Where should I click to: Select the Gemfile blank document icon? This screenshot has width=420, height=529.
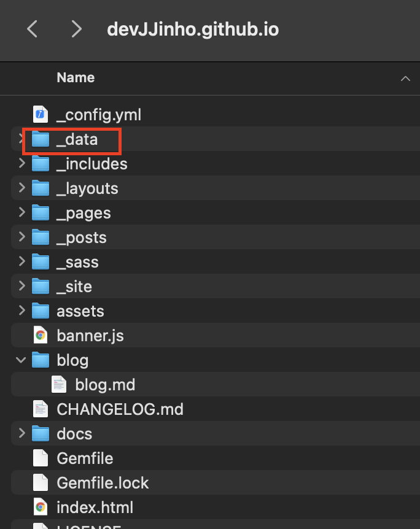41,458
